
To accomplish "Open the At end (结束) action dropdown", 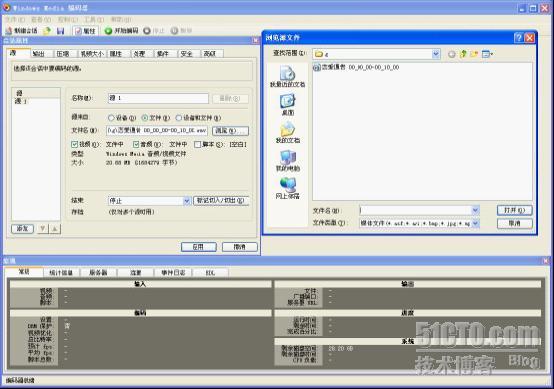I will pos(187,201).
